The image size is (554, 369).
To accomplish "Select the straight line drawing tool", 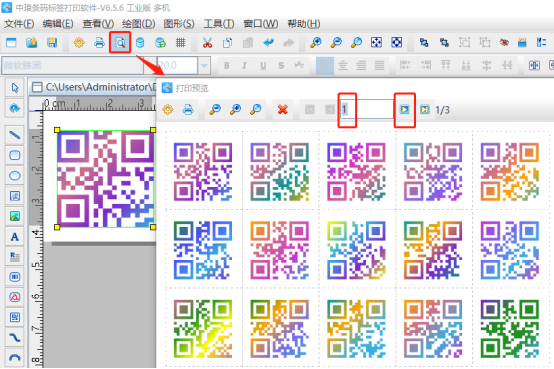I will [14, 135].
